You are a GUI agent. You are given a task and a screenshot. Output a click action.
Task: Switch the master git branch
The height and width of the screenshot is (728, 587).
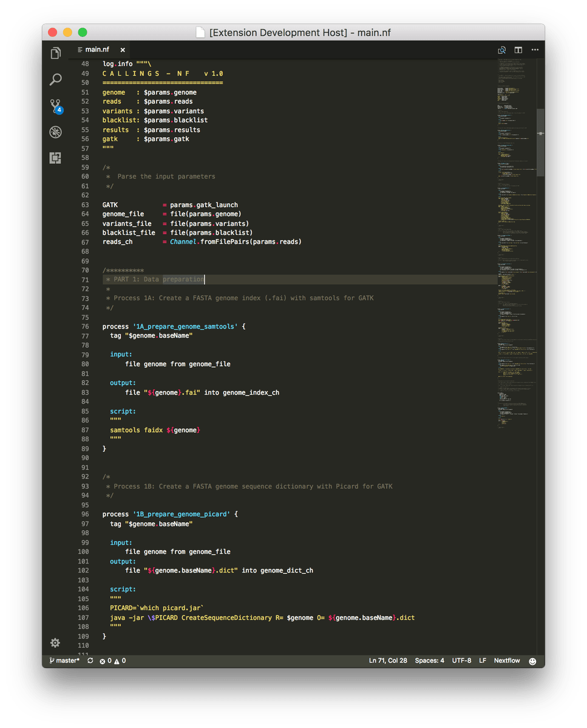64,661
